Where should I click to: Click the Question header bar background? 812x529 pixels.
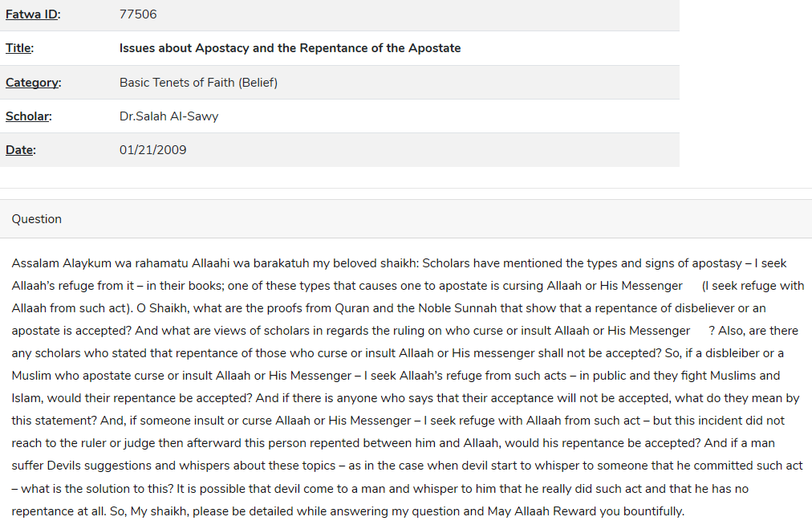pyautogui.click(x=406, y=219)
